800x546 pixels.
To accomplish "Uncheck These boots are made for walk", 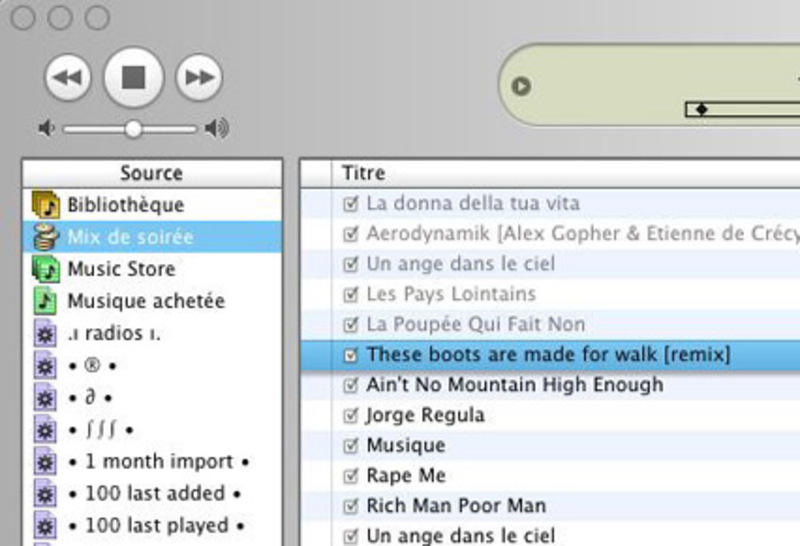I will (x=351, y=355).
